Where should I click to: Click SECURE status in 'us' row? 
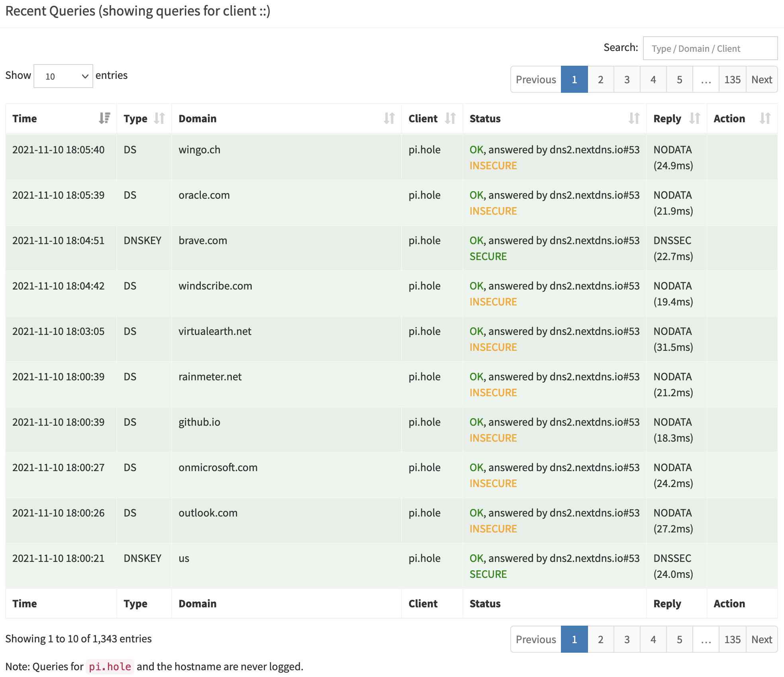click(x=488, y=574)
